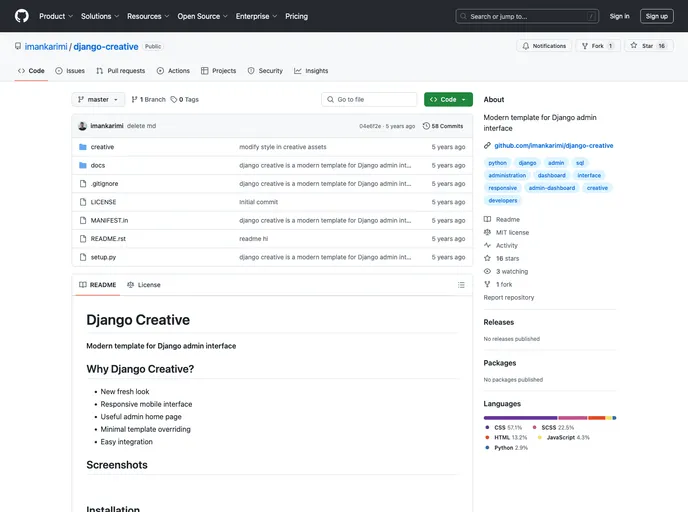
Task: Click the purple CSS segment in languages bar
Action: point(520,418)
